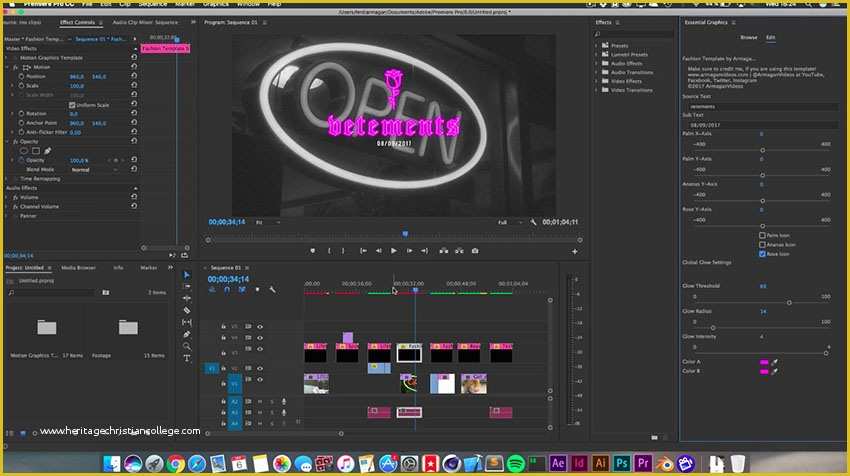Click the Glow Threshold slider handle

click(x=789, y=303)
